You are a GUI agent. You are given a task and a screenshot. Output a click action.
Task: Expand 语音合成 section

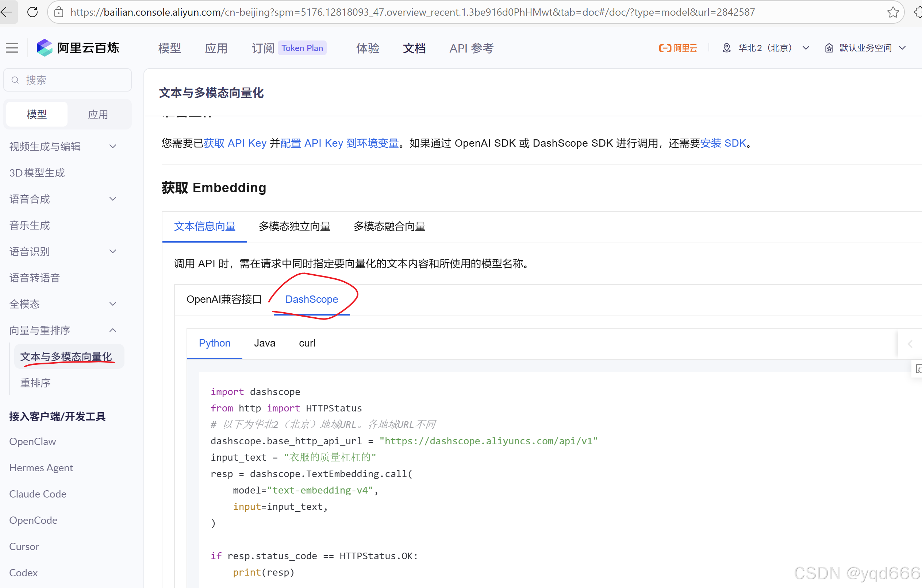pos(112,198)
